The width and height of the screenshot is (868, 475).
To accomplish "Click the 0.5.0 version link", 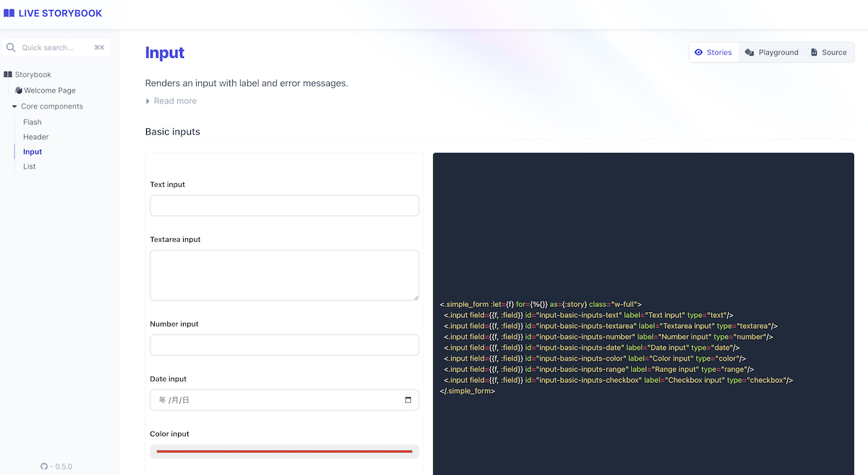I will coord(64,467).
